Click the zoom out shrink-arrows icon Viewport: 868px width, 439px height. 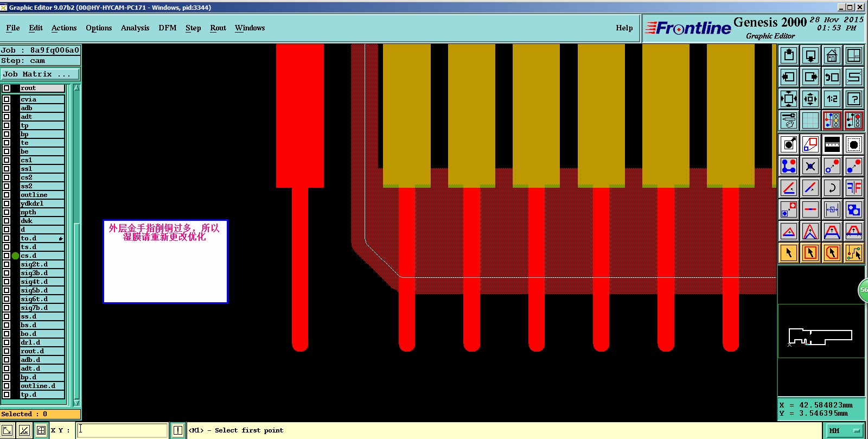click(x=810, y=99)
